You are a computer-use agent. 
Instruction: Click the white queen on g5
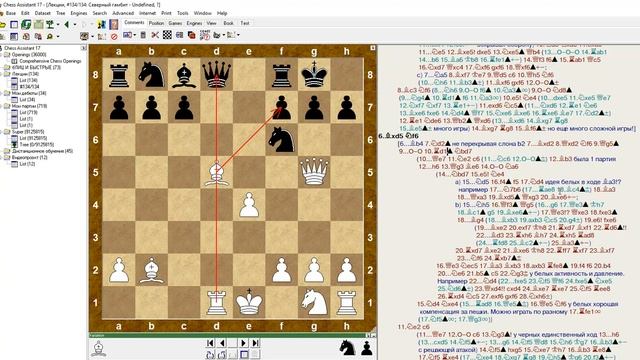(x=314, y=171)
